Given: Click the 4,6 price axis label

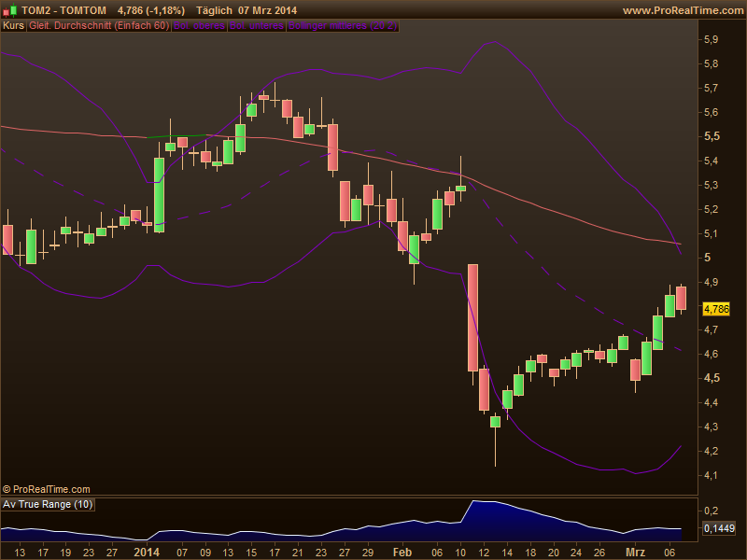Looking at the screenshot, I should click(712, 355).
